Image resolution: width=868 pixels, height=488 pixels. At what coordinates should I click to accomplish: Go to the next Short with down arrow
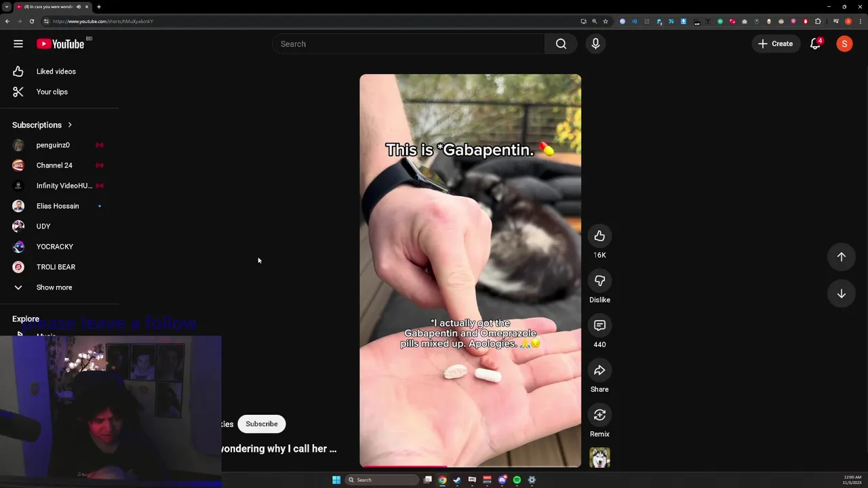841,293
